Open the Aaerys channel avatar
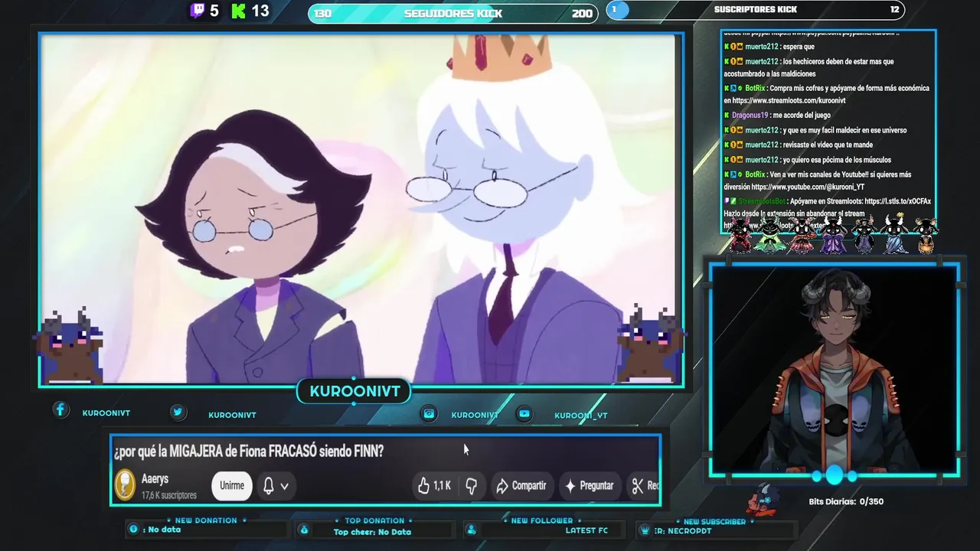 (x=125, y=485)
